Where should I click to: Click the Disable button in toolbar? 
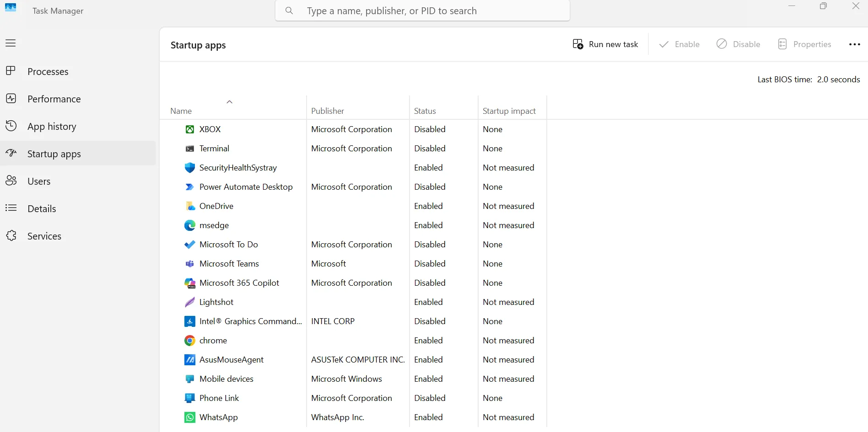click(x=738, y=44)
